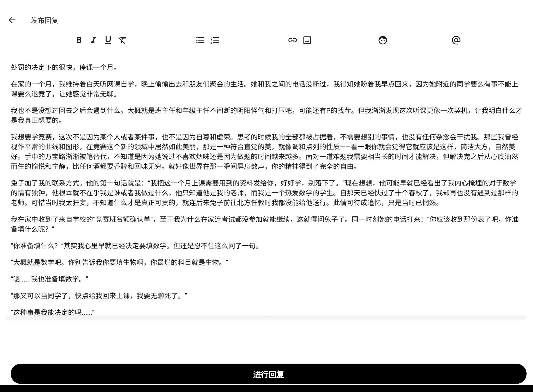
Task: Click the line “那又可以当同学了
Action: click(99, 296)
